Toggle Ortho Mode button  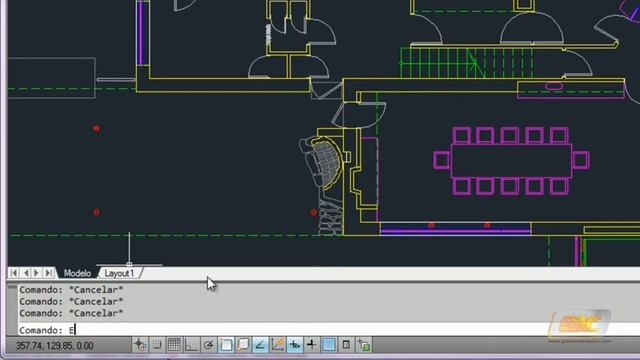(x=191, y=345)
